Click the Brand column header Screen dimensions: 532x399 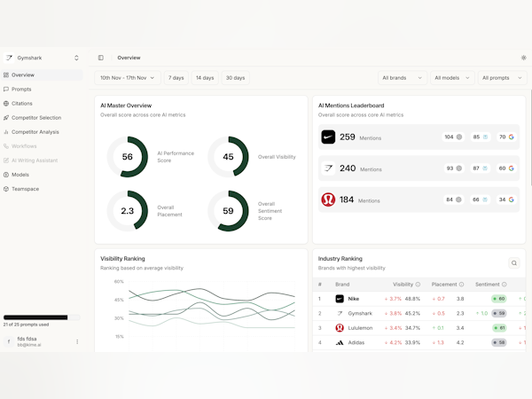click(342, 285)
